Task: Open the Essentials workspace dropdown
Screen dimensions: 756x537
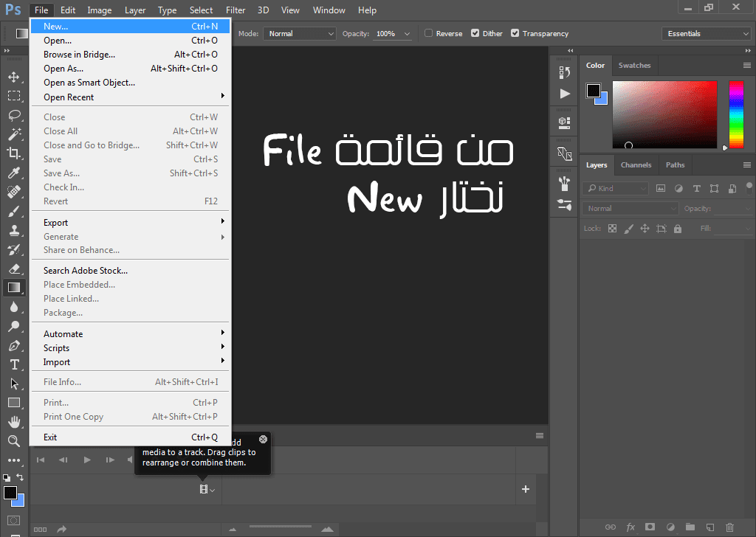Action: 707,33
